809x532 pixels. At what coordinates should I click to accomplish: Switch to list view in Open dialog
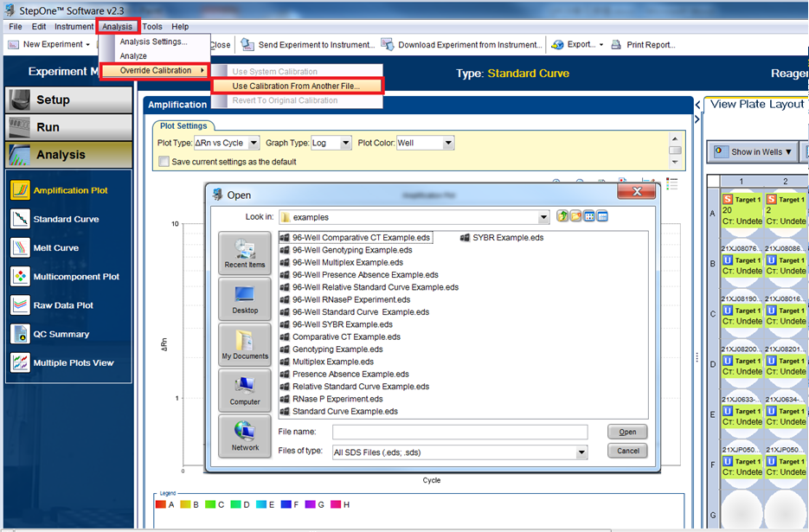[x=589, y=216]
